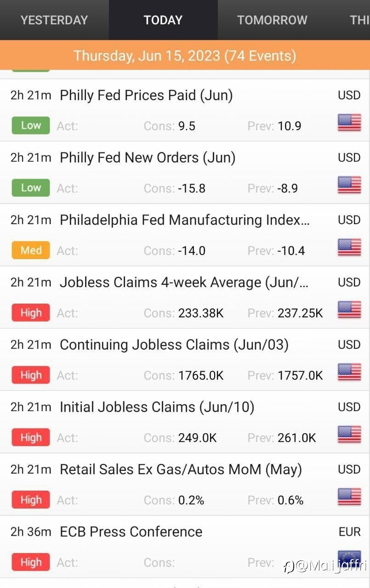
Task: Open the ECB Press Conference event
Action: 185,547
